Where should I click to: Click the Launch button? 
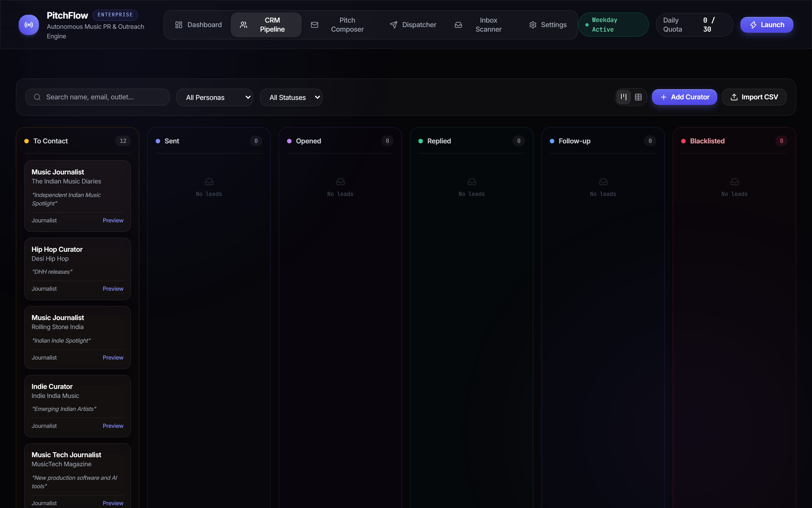point(767,25)
